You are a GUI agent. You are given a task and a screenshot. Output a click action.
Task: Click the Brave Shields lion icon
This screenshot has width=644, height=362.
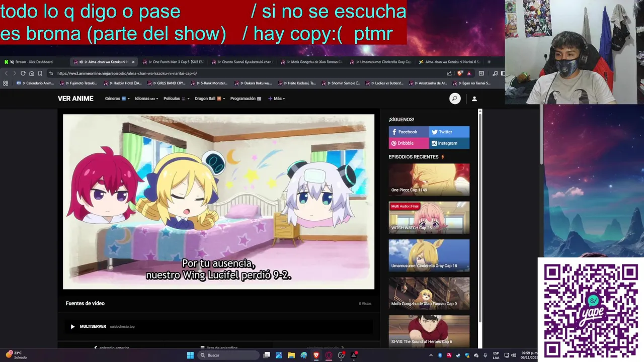[460, 73]
